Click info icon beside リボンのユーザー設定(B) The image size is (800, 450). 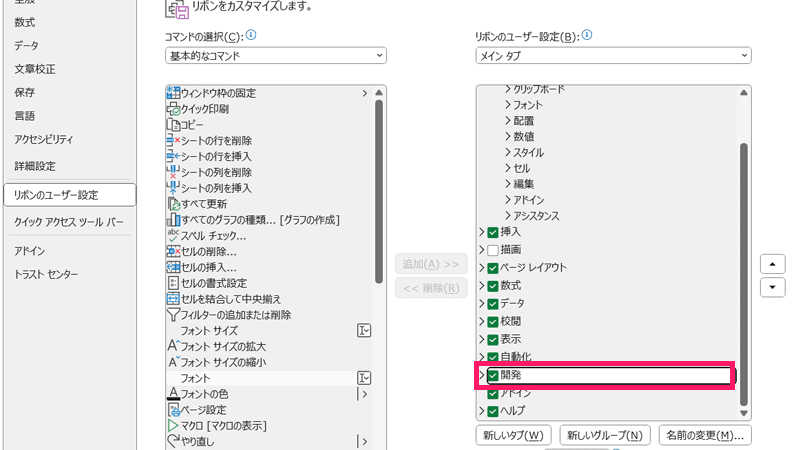point(587,35)
